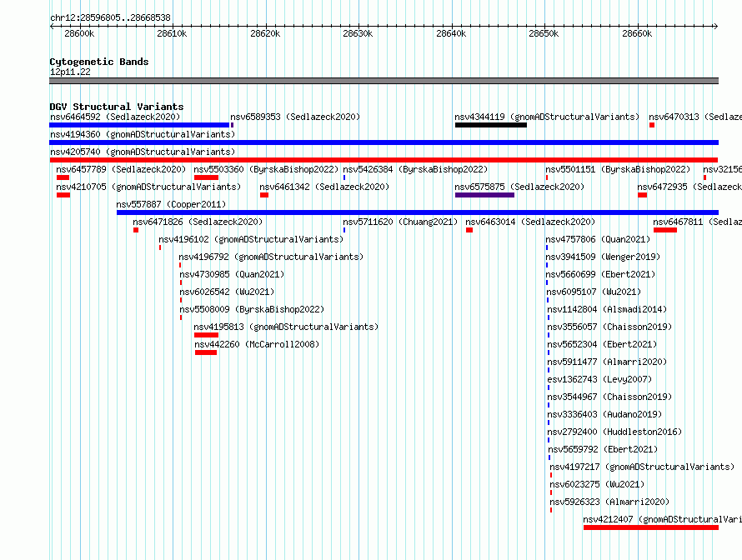This screenshot has width=742, height=560.
Task: Open nsv5711620 (Chuang2021) label
Action: point(400,222)
